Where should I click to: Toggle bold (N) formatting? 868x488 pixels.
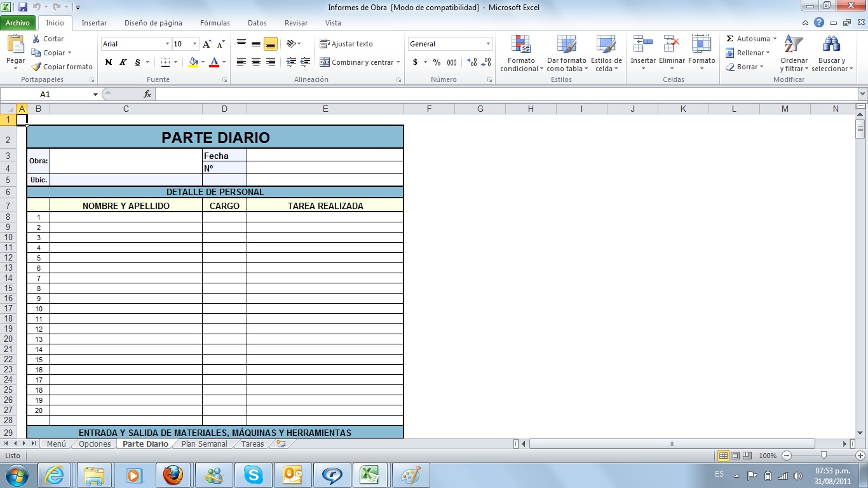(109, 62)
